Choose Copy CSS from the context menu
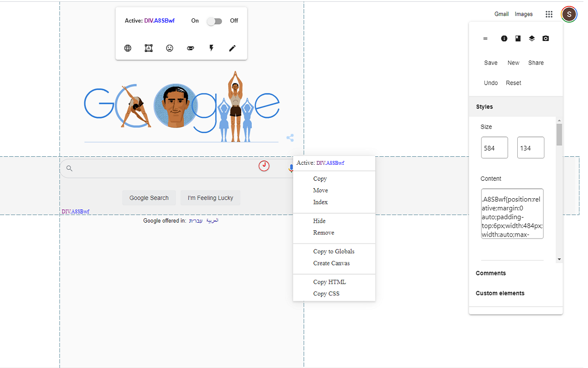Image resolution: width=588 pixels, height=368 pixels. tap(326, 293)
